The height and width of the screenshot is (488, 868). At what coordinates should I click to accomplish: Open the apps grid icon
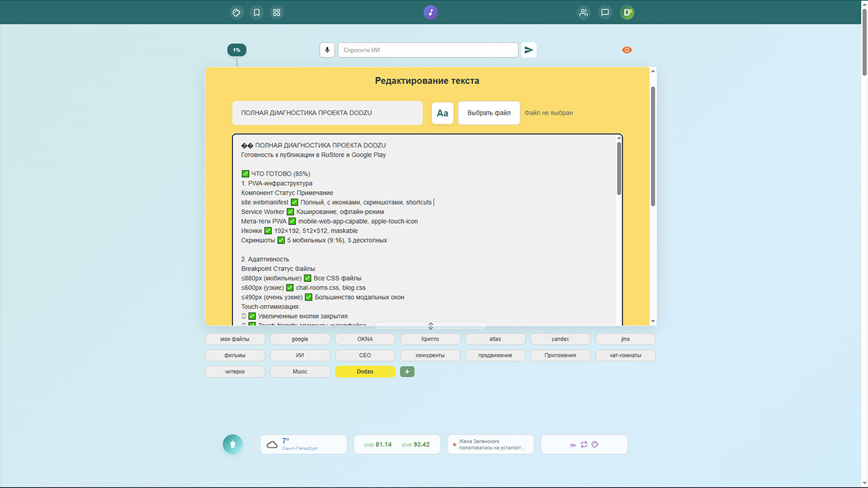[x=277, y=12]
